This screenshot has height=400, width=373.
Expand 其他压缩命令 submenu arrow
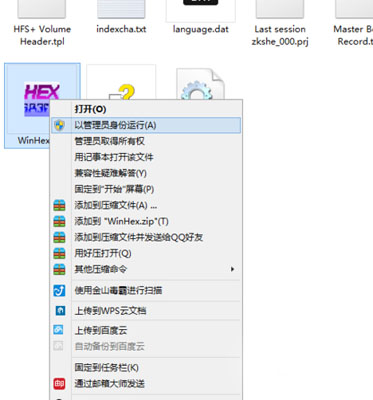pos(232,269)
